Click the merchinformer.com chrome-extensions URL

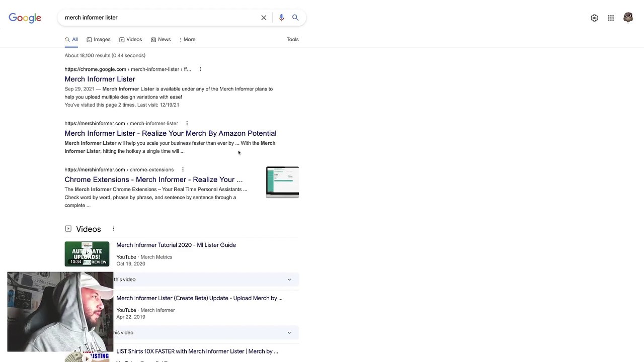pyautogui.click(x=119, y=169)
